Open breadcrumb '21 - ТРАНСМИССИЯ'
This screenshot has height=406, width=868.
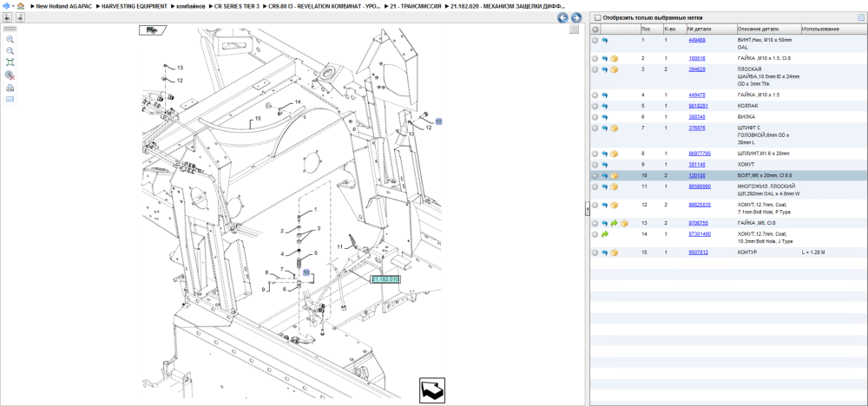click(x=416, y=5)
